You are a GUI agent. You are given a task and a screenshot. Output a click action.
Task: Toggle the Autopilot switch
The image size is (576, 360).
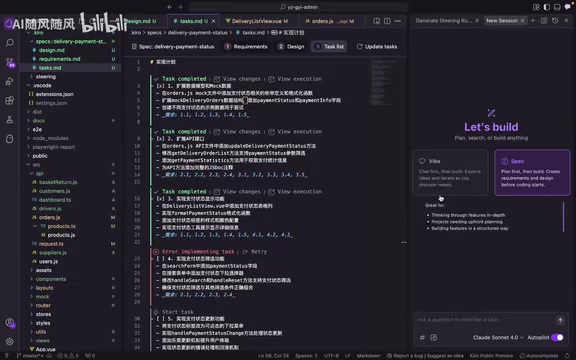[x=557, y=337]
